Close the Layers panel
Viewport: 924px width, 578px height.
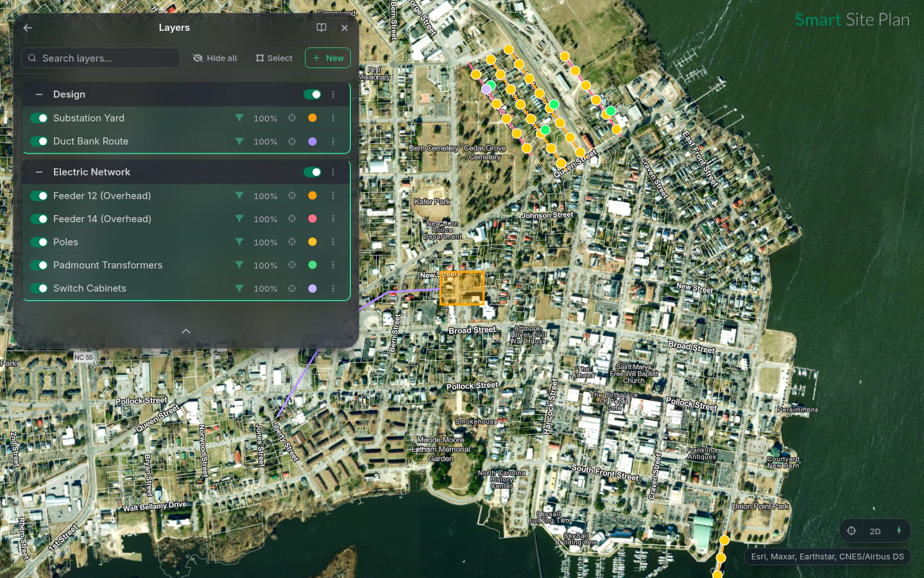click(x=345, y=28)
